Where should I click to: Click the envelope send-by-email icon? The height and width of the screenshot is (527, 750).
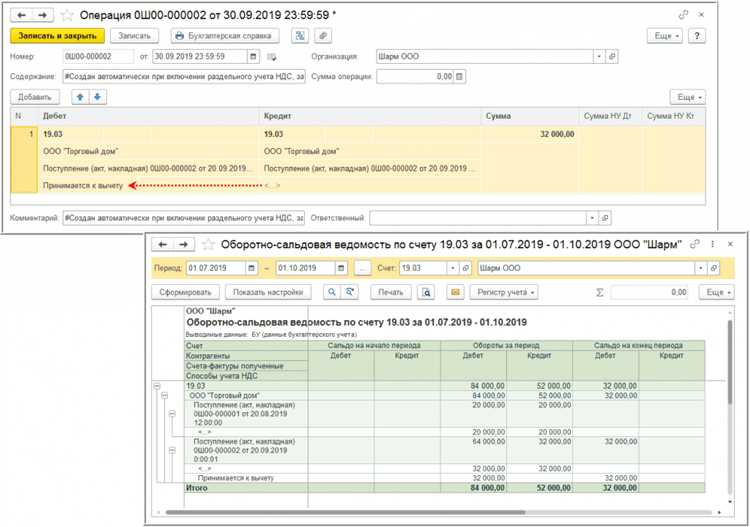pos(455,292)
